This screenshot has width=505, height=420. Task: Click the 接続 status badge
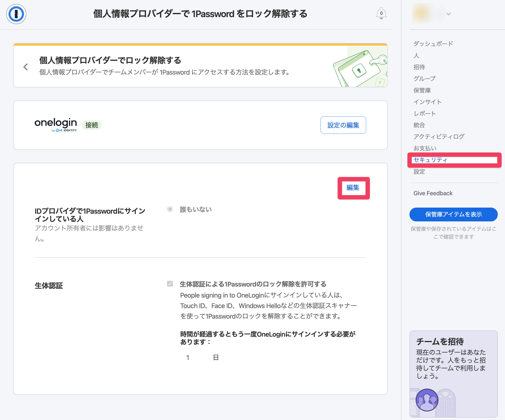point(92,125)
